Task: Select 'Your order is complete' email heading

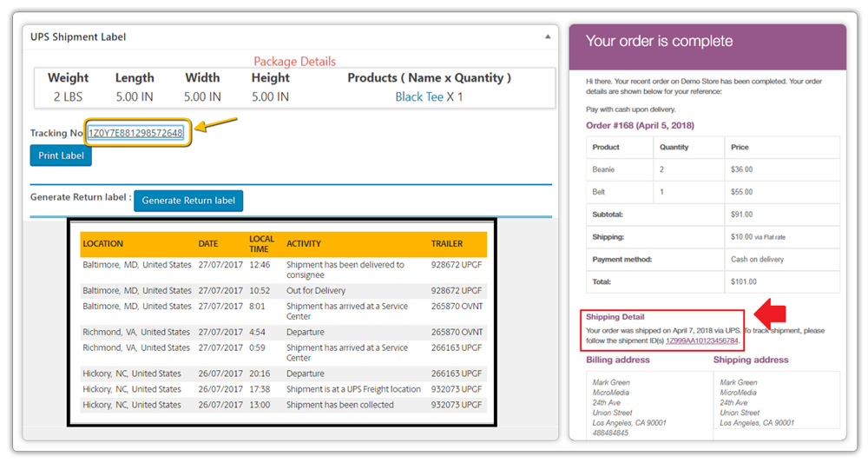Action: pos(659,42)
